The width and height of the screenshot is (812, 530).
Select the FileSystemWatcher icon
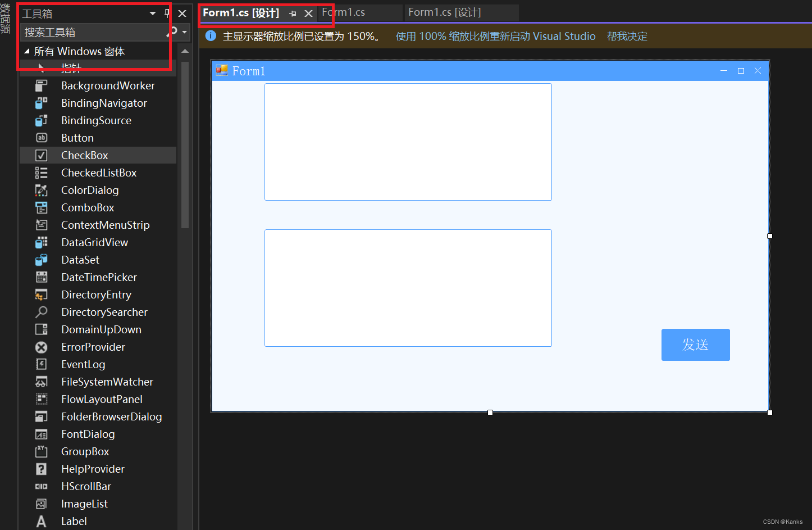(x=42, y=382)
